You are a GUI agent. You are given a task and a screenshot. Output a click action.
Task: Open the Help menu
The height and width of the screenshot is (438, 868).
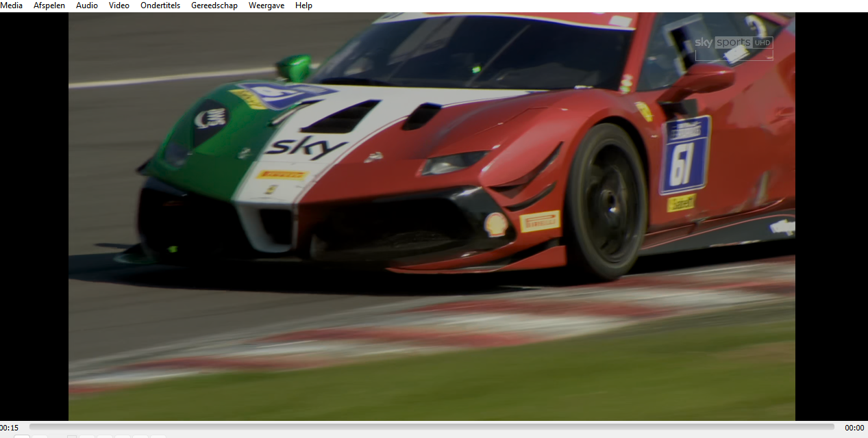click(303, 5)
